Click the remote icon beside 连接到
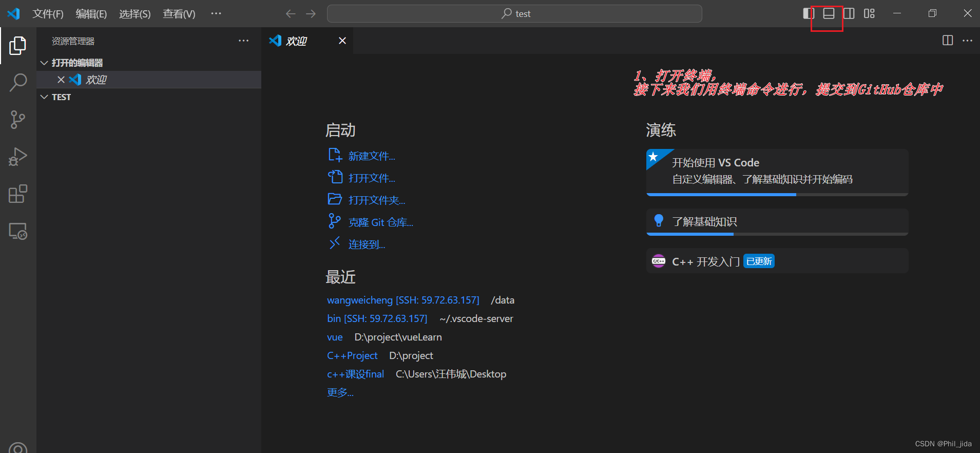 pos(335,243)
